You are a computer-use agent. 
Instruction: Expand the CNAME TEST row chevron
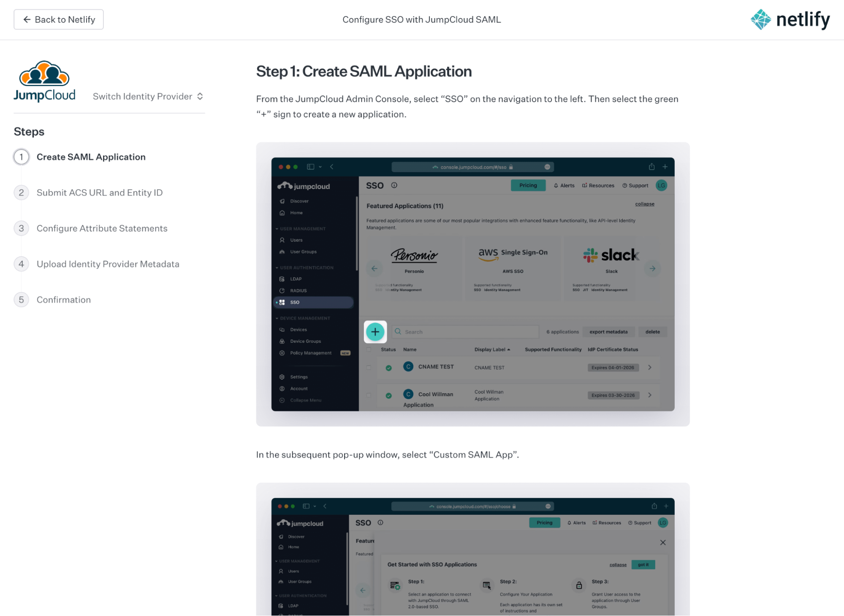coord(650,367)
